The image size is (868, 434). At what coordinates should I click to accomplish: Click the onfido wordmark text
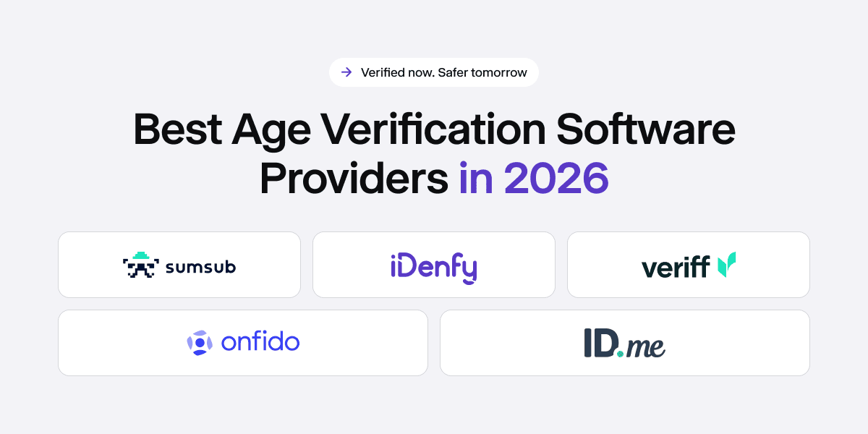tap(260, 342)
